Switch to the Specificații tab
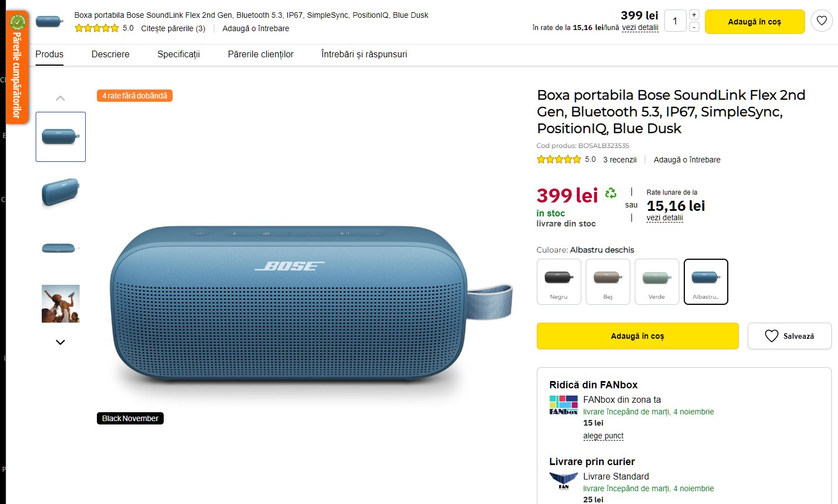 (178, 54)
